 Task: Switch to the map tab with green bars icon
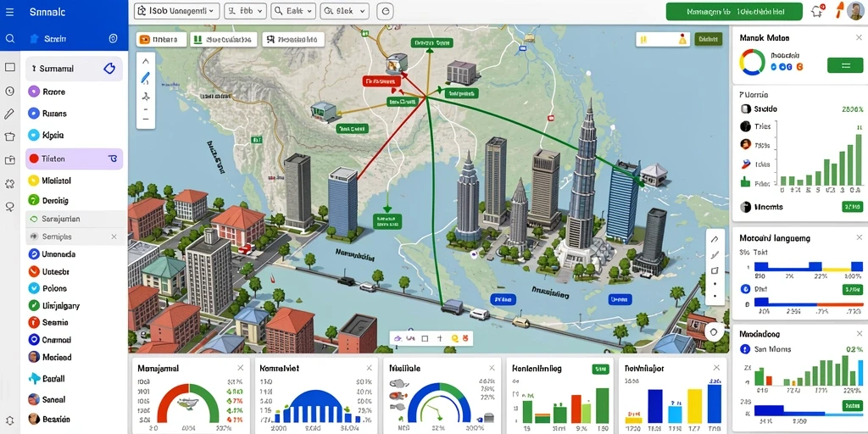(x=224, y=39)
